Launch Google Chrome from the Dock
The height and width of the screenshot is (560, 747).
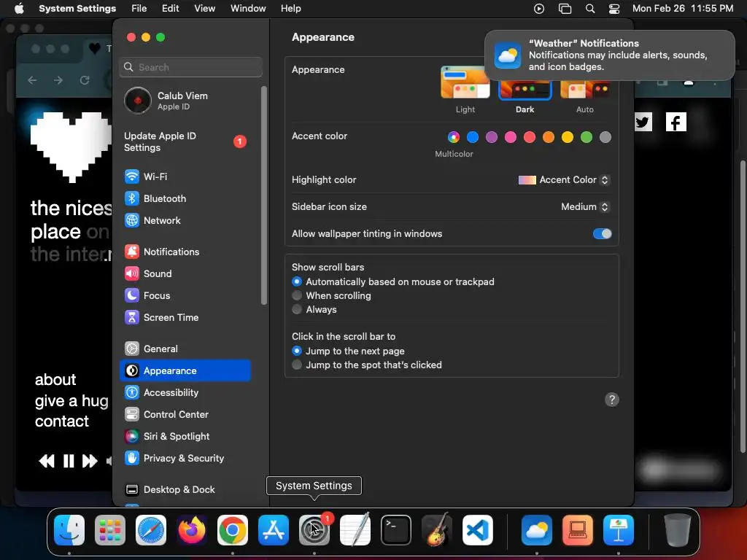(233, 530)
